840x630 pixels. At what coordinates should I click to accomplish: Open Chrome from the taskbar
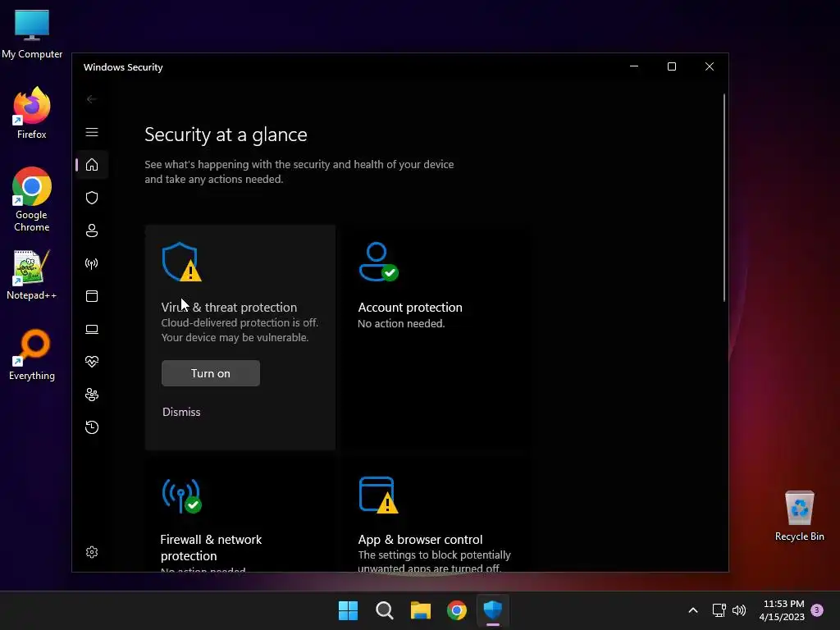[x=457, y=610]
